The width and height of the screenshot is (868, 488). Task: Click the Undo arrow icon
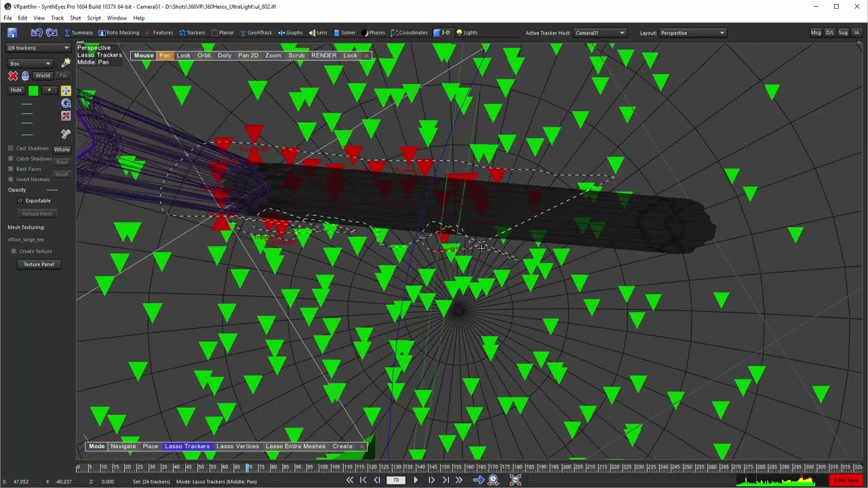[37, 33]
